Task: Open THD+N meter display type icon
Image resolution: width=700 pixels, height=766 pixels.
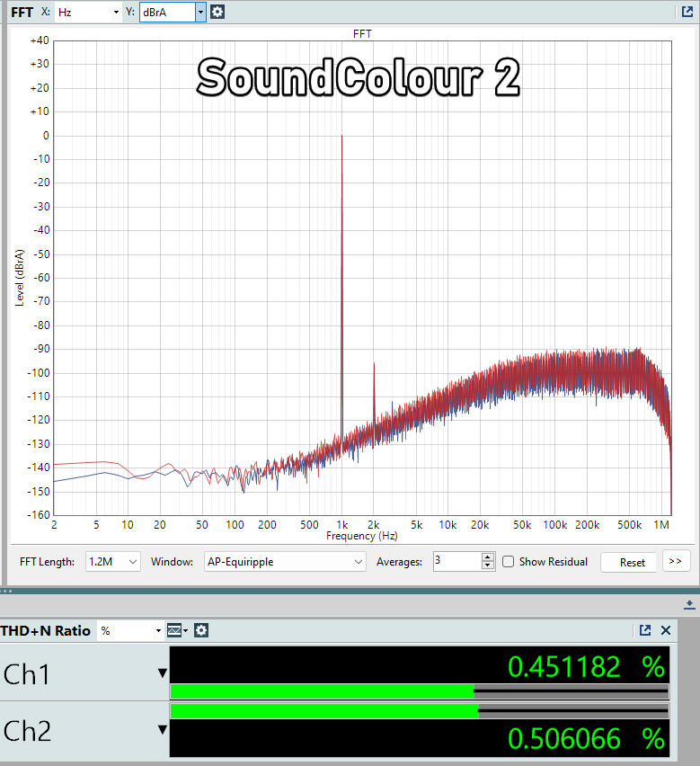Action: [x=175, y=630]
